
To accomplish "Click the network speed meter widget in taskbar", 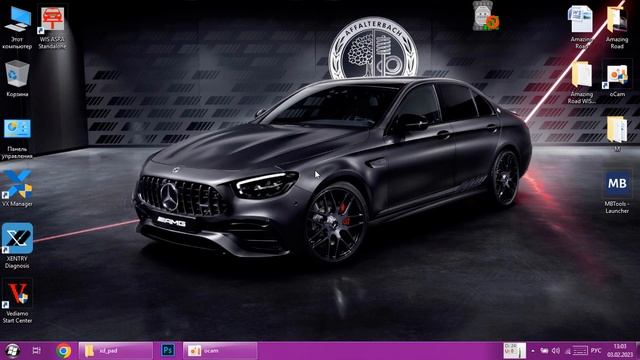I will (514, 351).
